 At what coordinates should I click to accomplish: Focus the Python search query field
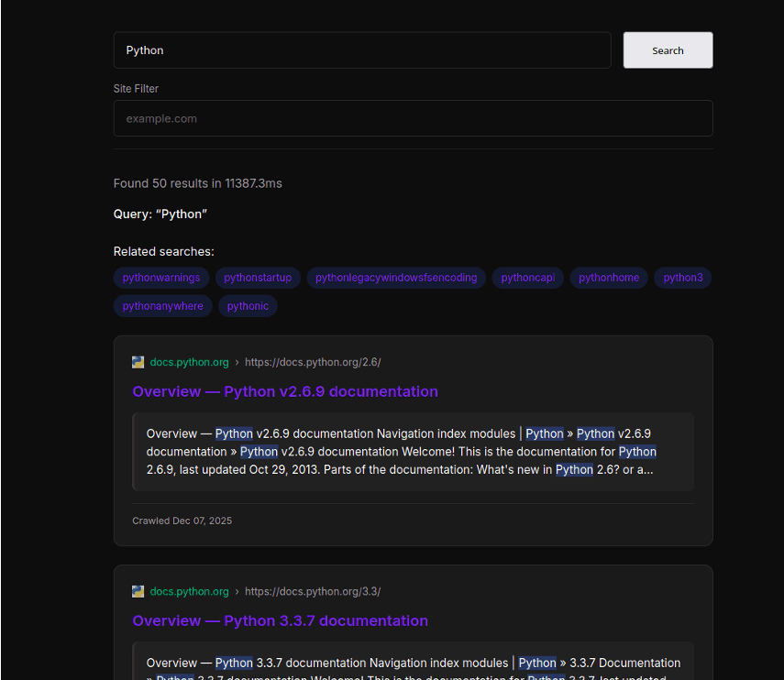(x=361, y=50)
